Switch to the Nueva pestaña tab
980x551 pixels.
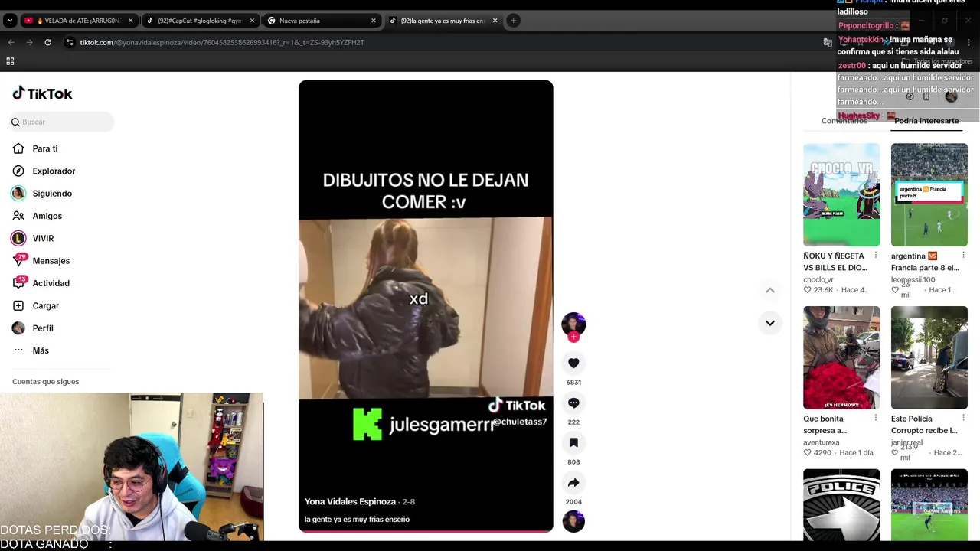(322, 21)
